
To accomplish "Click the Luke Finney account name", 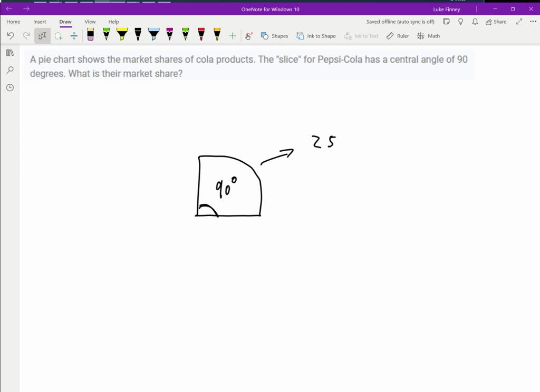I will [446, 9].
